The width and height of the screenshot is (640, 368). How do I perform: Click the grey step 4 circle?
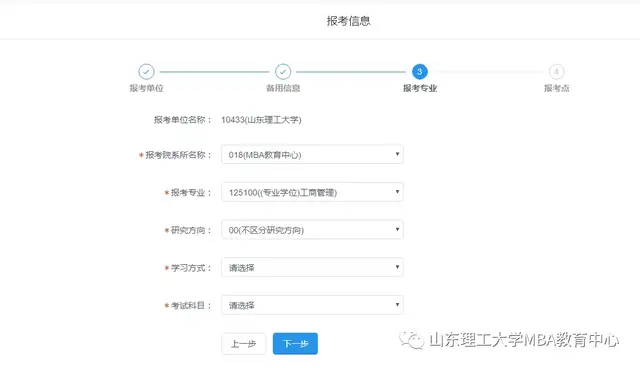click(x=556, y=72)
